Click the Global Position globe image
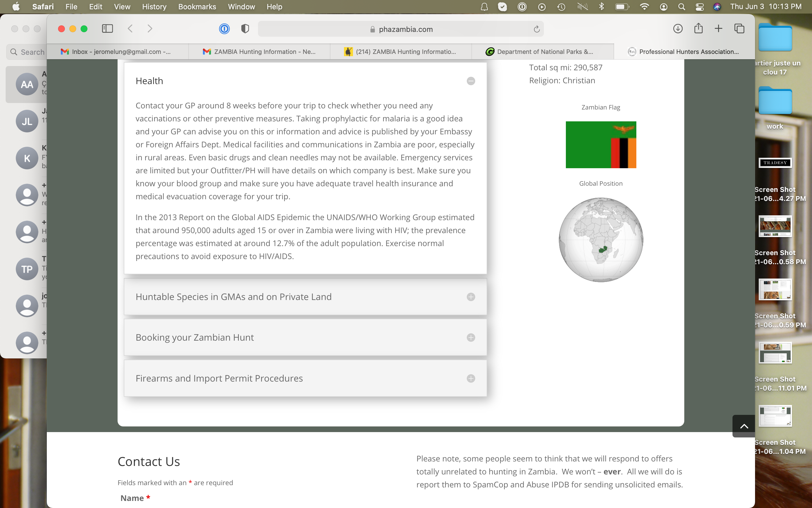812x508 pixels. (x=601, y=240)
